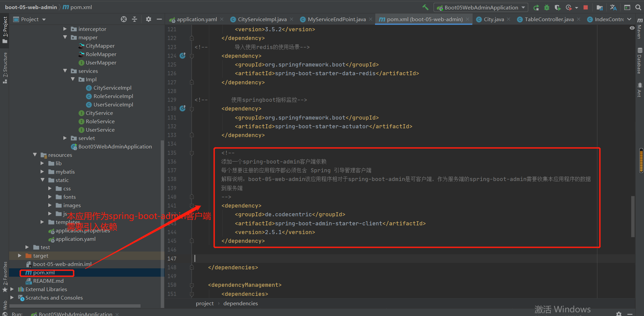This screenshot has width=644, height=316.
Task: Toggle the Maven tool window stripe
Action: 639,29
